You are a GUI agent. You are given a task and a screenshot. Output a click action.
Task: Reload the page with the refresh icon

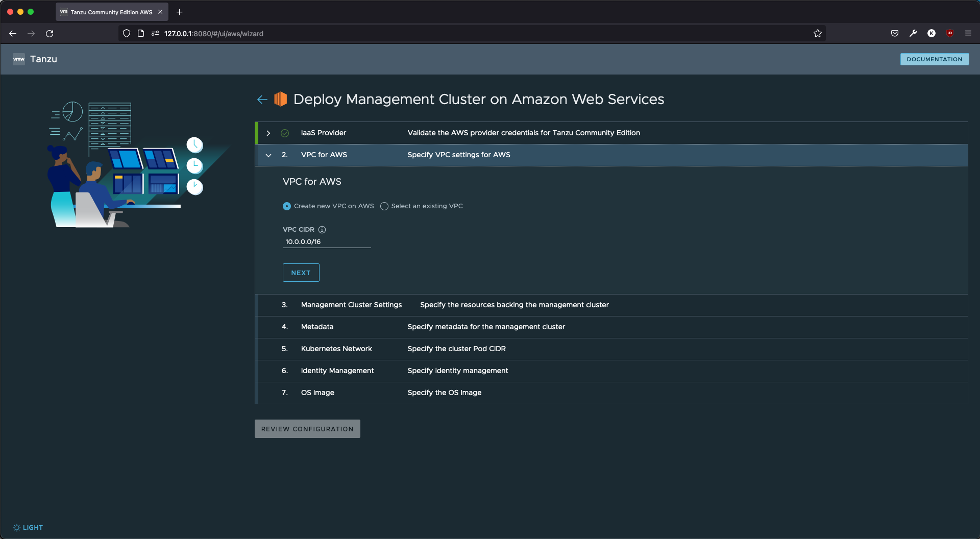coord(50,34)
